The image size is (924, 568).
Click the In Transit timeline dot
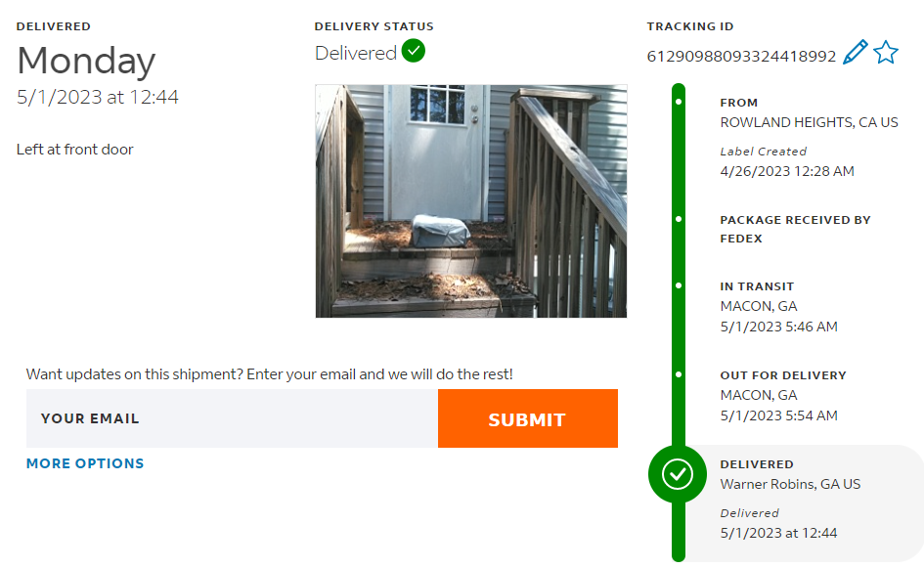click(679, 286)
